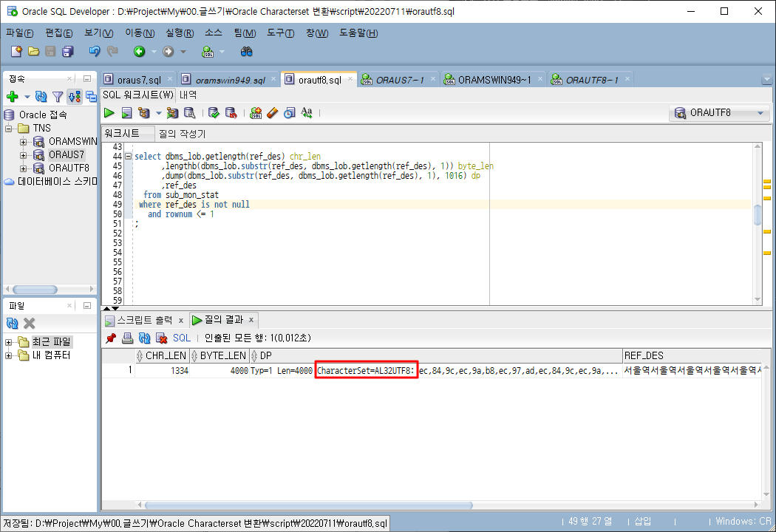
Task: Click the Refresh connections icon
Action: point(41,97)
